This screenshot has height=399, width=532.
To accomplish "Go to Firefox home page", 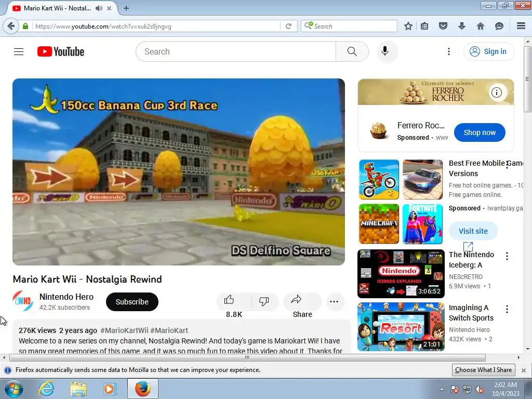I will coord(481,26).
